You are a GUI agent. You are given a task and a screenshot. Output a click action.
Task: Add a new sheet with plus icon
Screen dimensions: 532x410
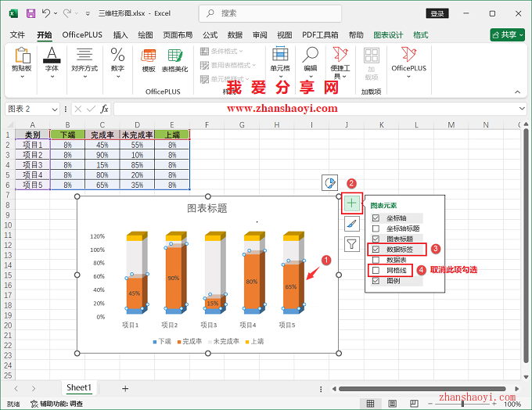pyautogui.click(x=124, y=388)
